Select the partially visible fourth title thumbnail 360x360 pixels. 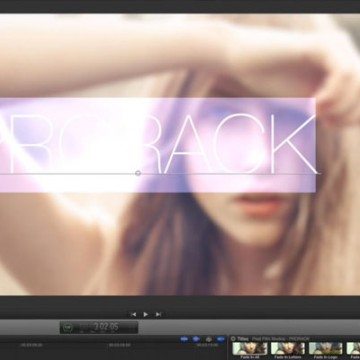pos(353,348)
